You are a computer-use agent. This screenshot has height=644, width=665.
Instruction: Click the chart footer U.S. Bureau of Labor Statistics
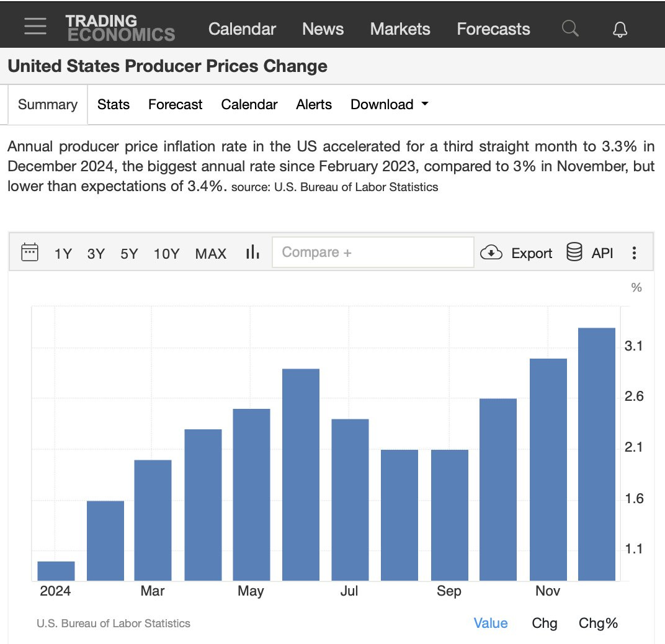click(x=114, y=623)
